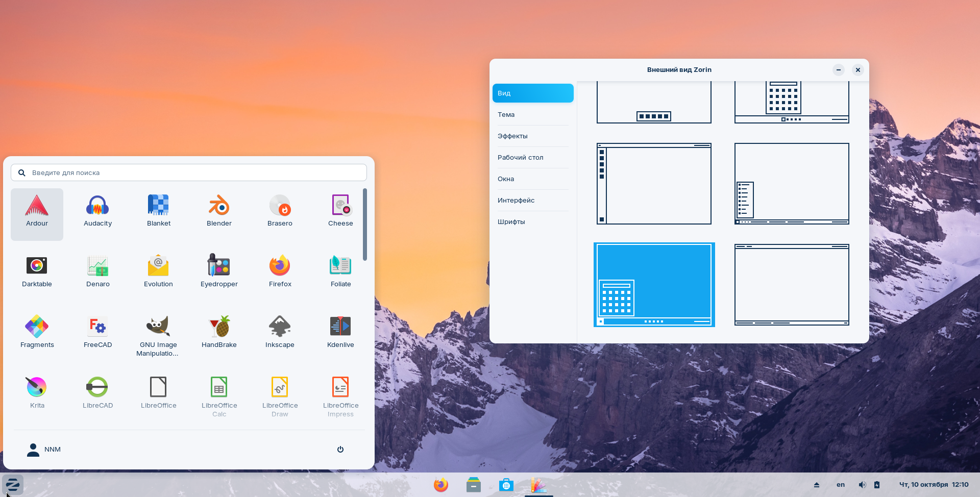
Task: Launch LibreOffice Impress
Action: (x=340, y=396)
